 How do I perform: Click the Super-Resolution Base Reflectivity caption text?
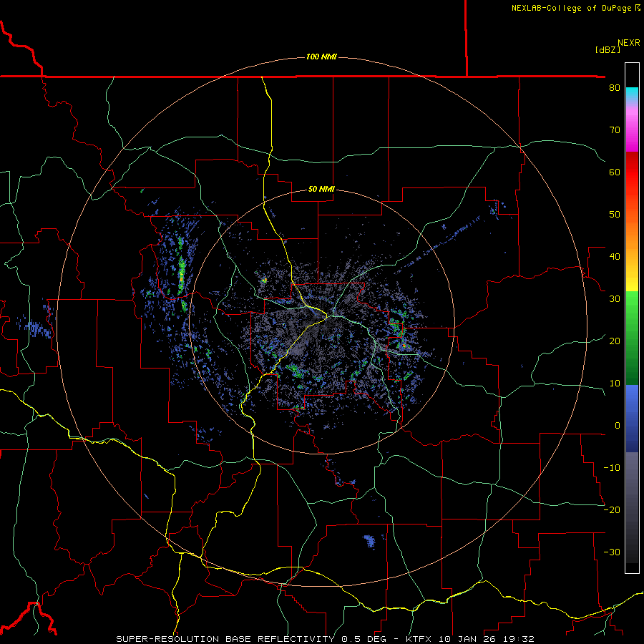(x=326, y=639)
